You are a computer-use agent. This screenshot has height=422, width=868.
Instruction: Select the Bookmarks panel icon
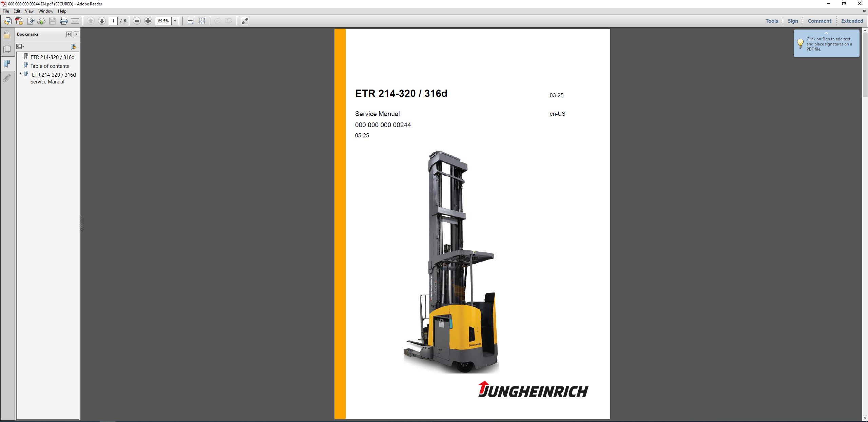[7, 63]
